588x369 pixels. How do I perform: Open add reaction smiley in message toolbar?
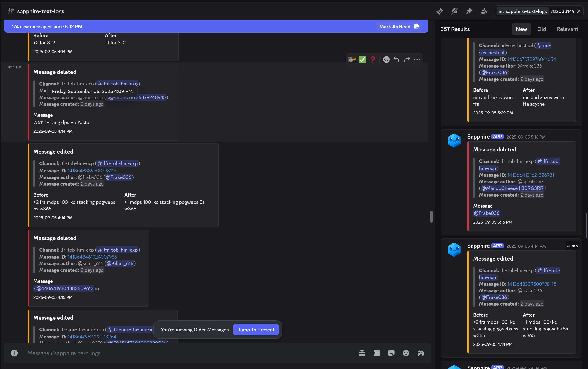coord(386,59)
